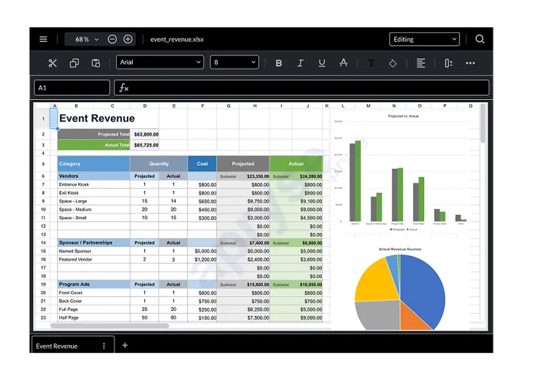Click the insert column/row icon
558x392 pixels.
coord(448,63)
